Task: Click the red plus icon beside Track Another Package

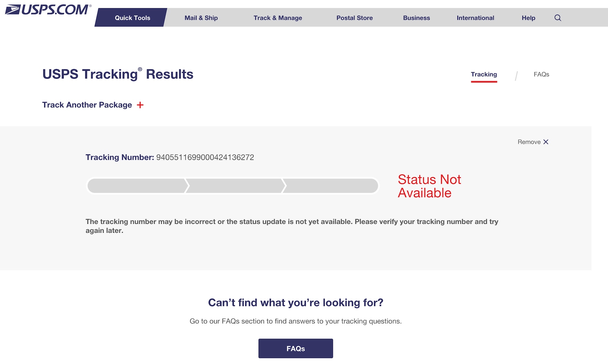Action: tap(140, 105)
